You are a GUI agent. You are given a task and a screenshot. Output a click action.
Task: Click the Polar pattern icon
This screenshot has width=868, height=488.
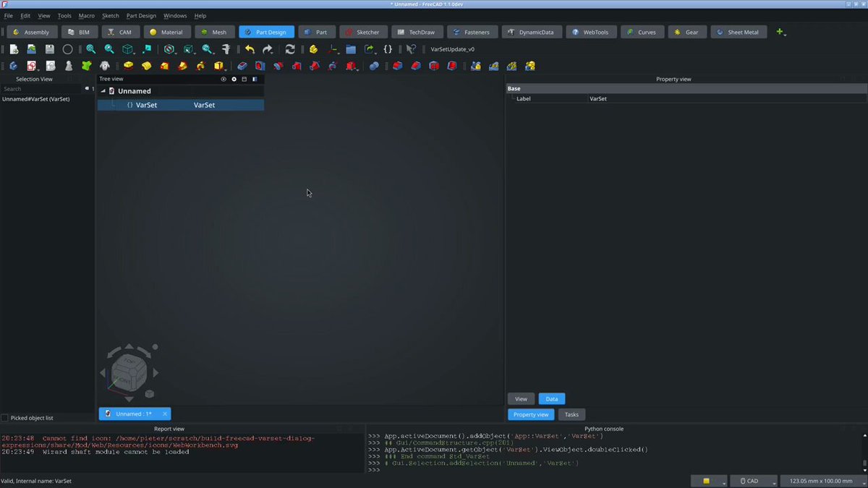tap(511, 66)
